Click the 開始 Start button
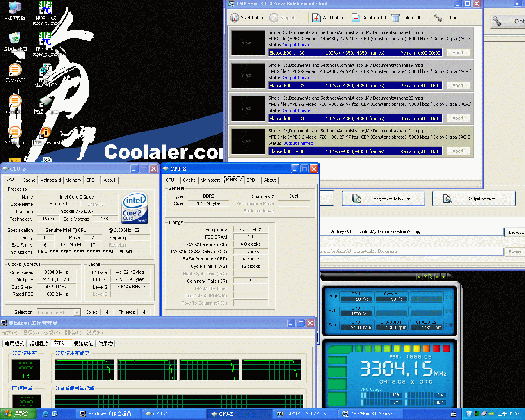This screenshot has width=525, height=420. coord(18,414)
